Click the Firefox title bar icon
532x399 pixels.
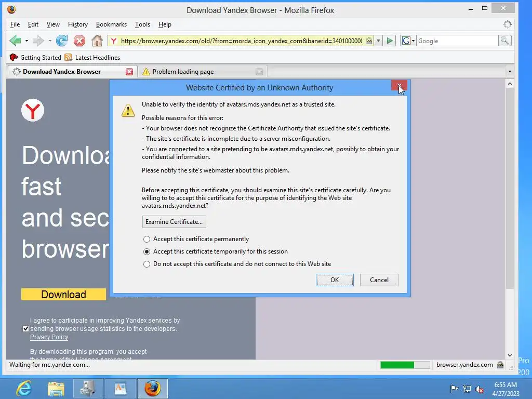pos(11,9)
